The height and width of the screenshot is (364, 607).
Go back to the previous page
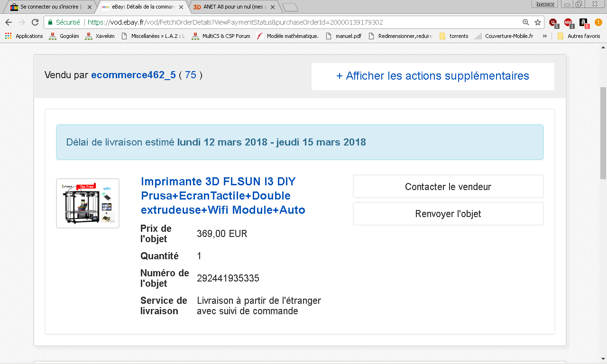tap(9, 22)
